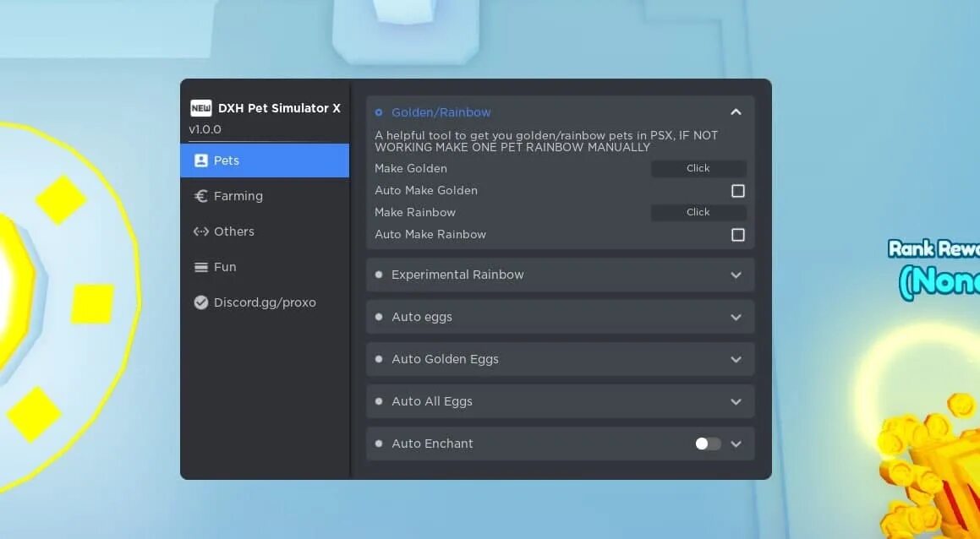
Task: Expand the Auto Golden Eggs chevron
Action: (x=736, y=360)
